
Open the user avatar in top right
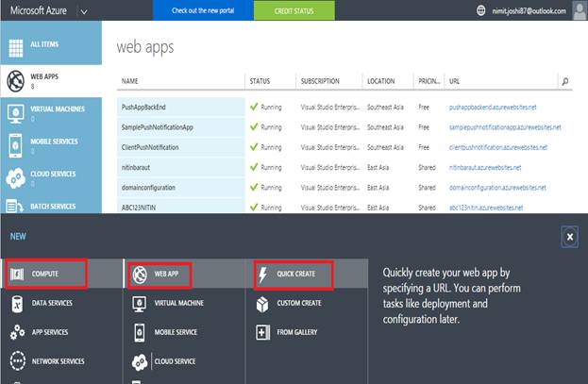pyautogui.click(x=580, y=10)
